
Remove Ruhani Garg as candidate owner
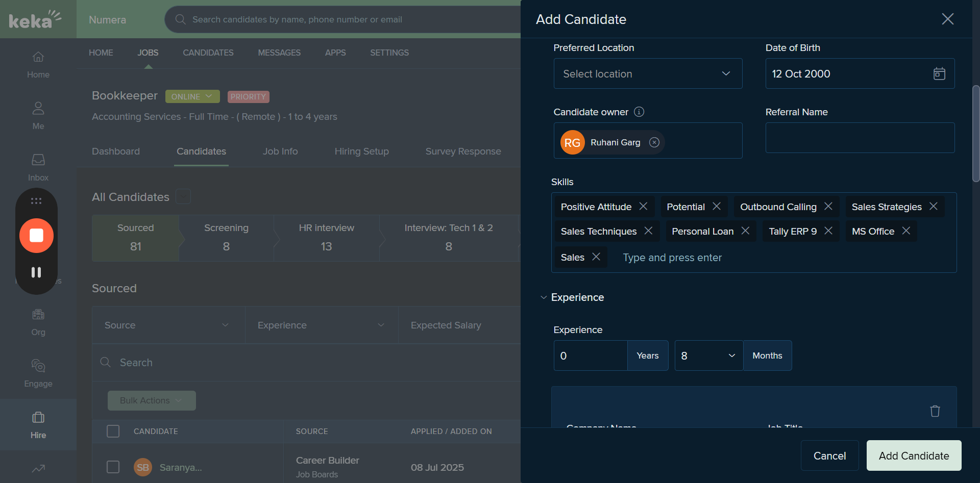(x=654, y=142)
